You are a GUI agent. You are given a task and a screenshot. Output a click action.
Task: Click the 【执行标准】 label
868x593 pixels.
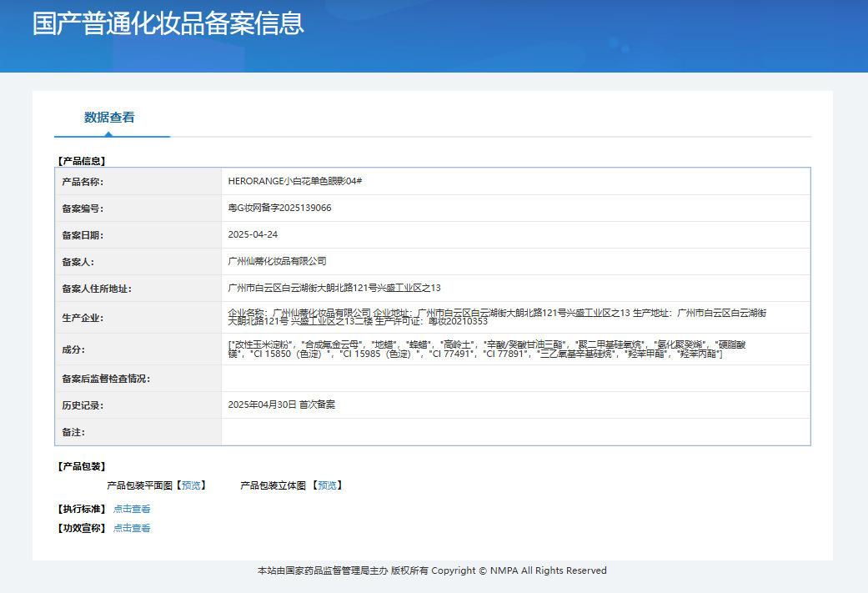pos(82,509)
